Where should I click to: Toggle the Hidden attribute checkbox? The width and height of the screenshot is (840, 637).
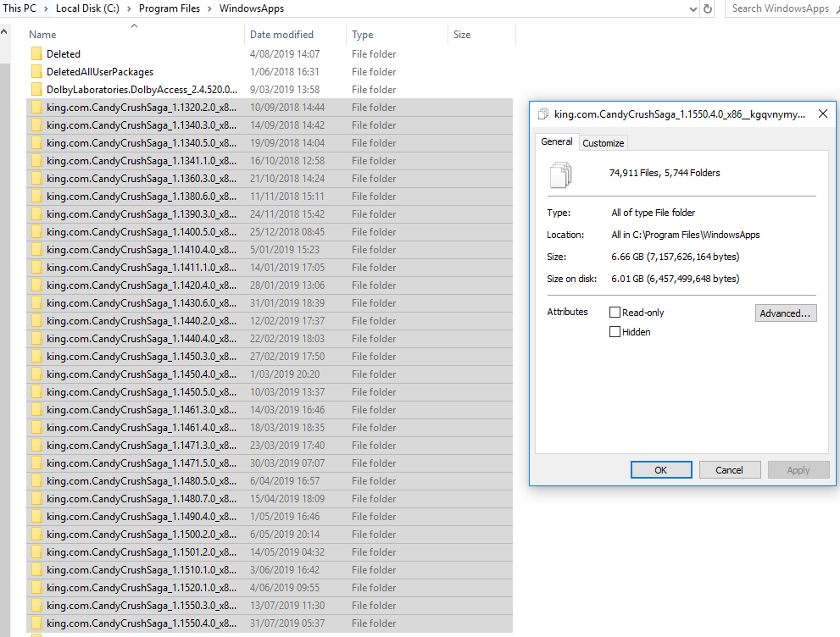click(615, 332)
